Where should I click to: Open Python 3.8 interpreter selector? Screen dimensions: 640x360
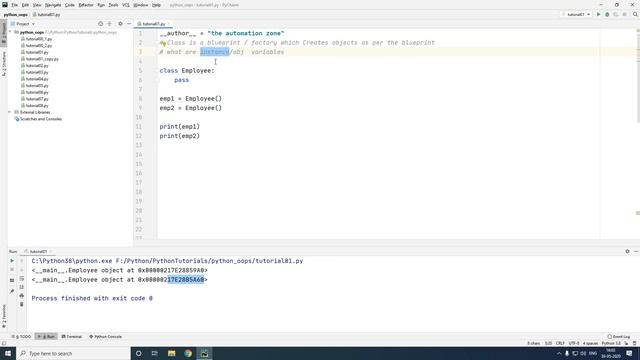point(611,343)
